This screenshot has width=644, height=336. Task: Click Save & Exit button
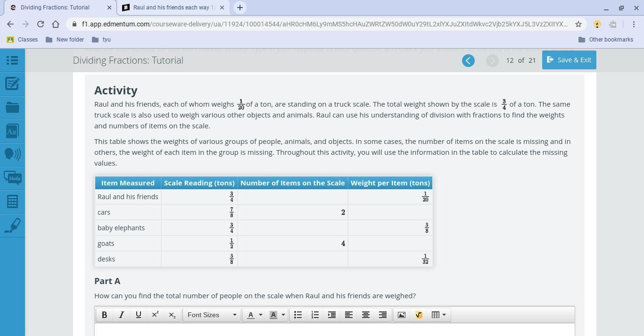click(569, 60)
